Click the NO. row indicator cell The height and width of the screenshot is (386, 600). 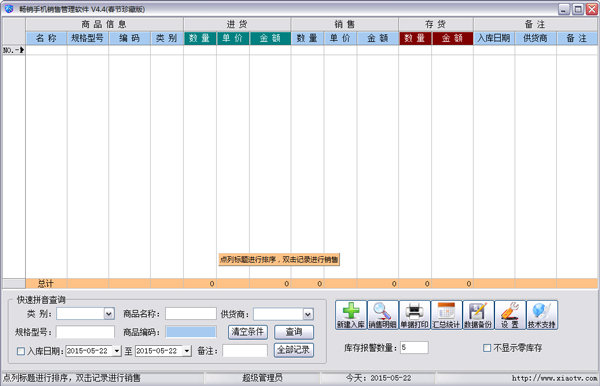pyautogui.click(x=14, y=50)
